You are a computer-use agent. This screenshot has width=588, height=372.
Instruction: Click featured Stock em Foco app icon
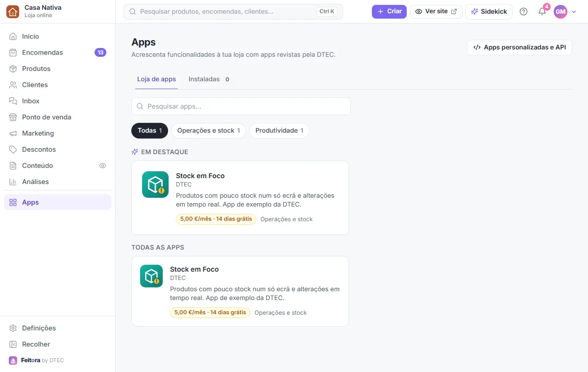click(155, 185)
